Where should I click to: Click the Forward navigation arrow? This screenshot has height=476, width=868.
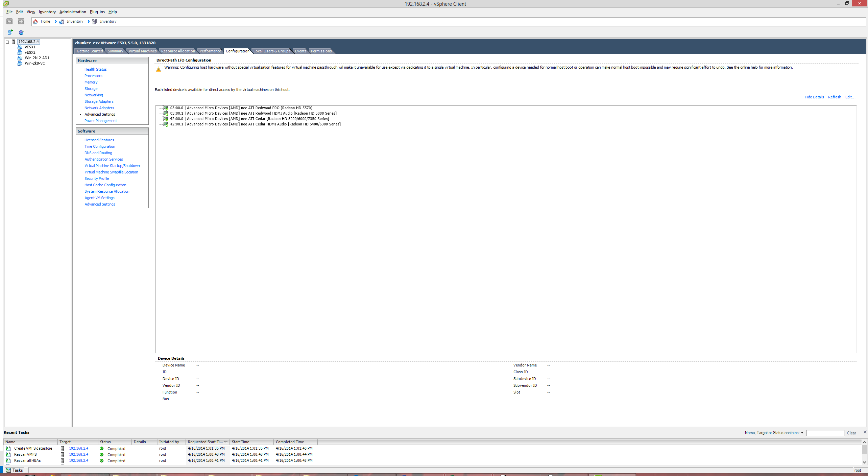[21, 21]
